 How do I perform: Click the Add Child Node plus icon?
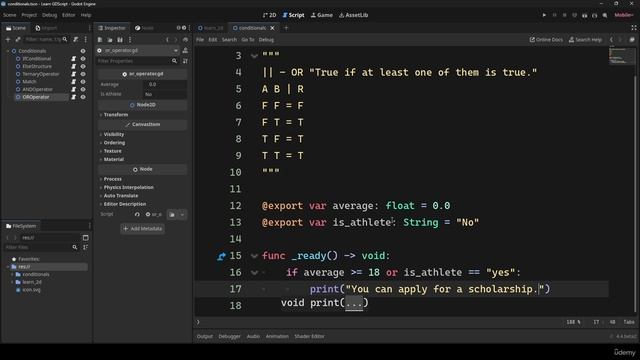(x=8, y=40)
